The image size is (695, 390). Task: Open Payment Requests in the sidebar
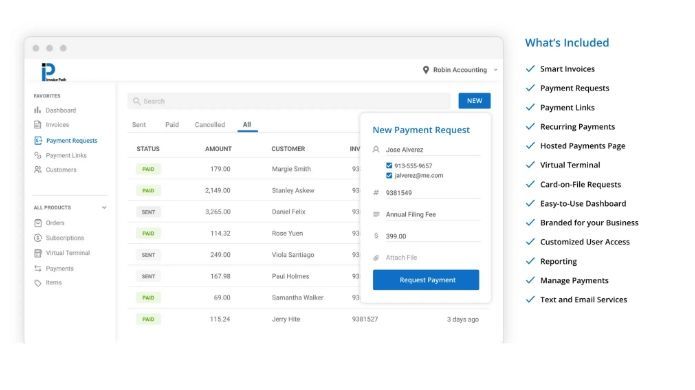[71, 140]
